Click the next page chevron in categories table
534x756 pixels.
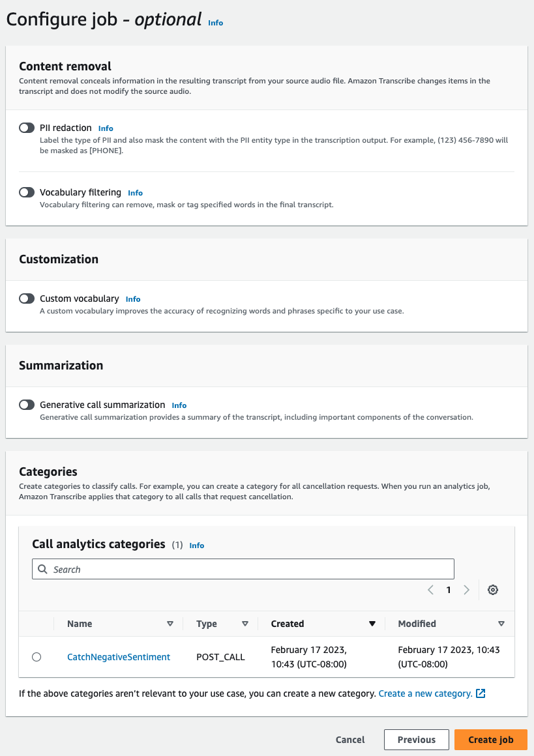coord(467,589)
